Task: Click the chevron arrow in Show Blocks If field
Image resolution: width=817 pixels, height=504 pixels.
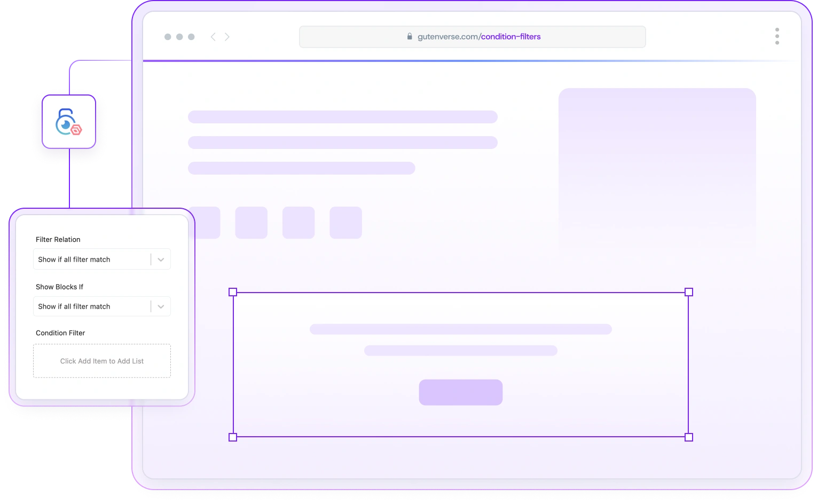Action: (161, 306)
